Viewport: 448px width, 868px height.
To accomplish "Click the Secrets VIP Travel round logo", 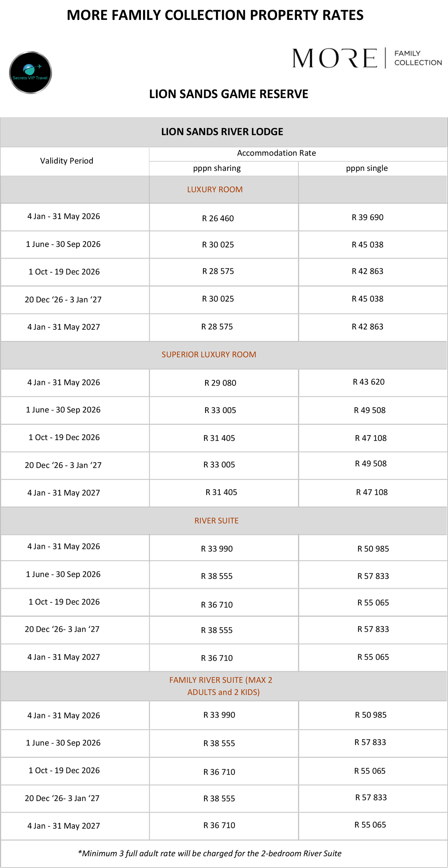I will click(x=30, y=72).
